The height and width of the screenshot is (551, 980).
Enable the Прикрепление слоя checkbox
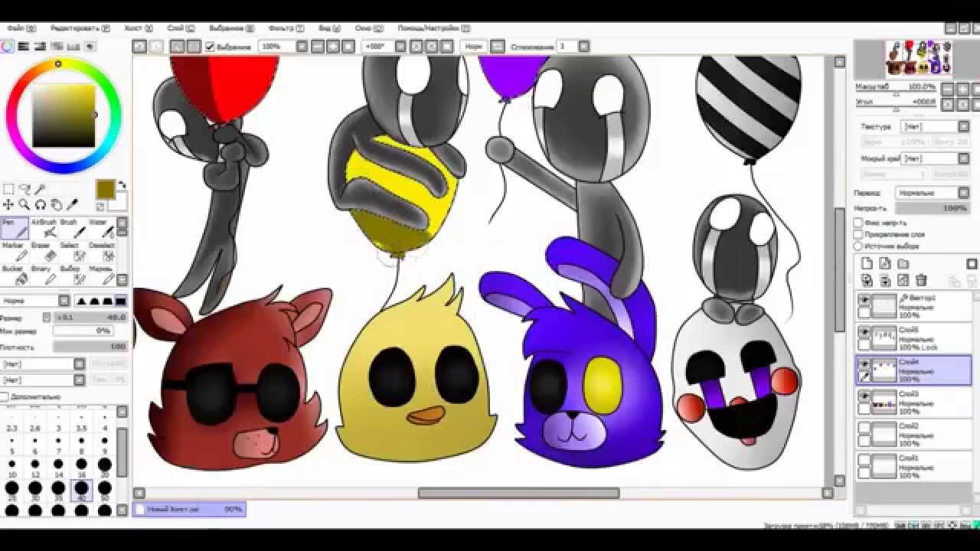pos(859,234)
